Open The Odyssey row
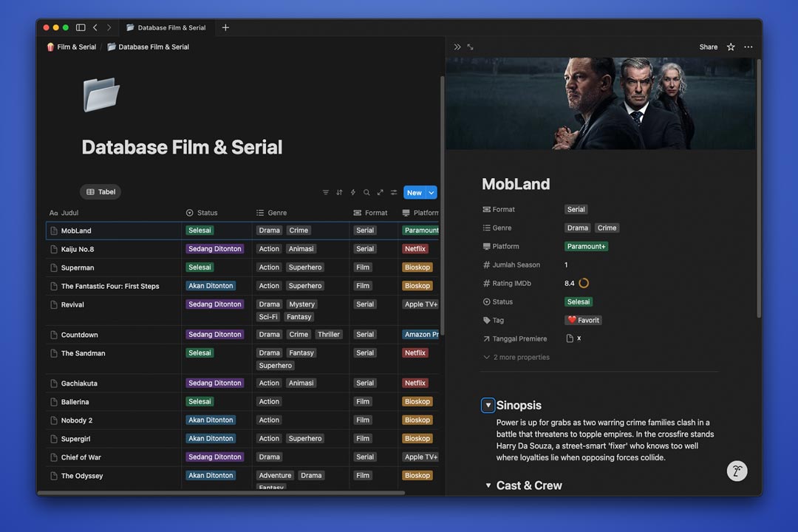This screenshot has height=532, width=798. coord(82,476)
